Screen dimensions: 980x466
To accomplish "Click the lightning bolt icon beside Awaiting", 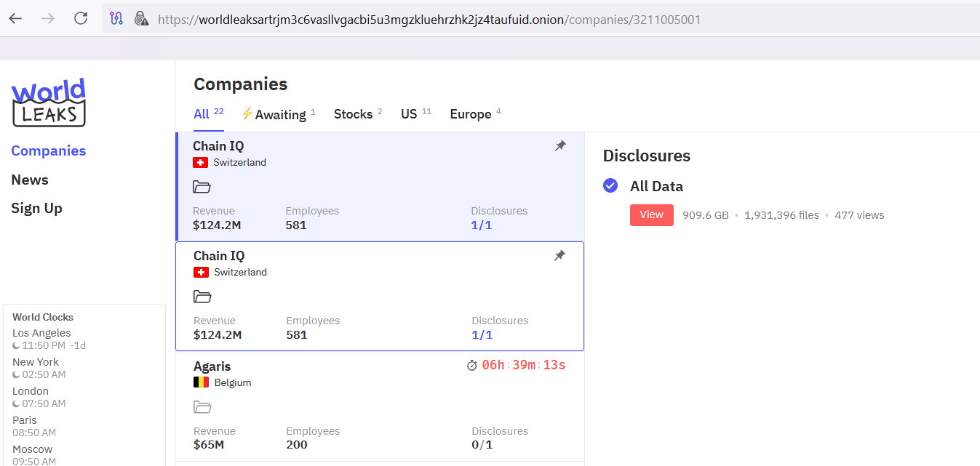I will 247,113.
